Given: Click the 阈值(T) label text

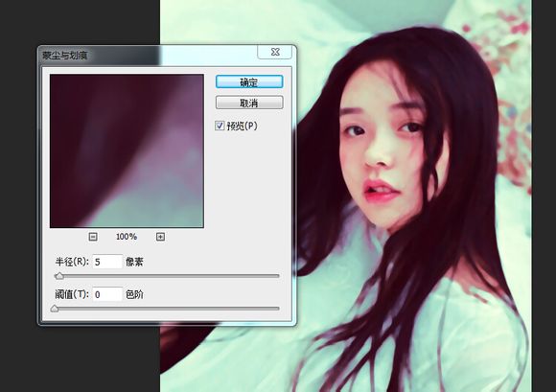Looking at the screenshot, I should (72, 294).
